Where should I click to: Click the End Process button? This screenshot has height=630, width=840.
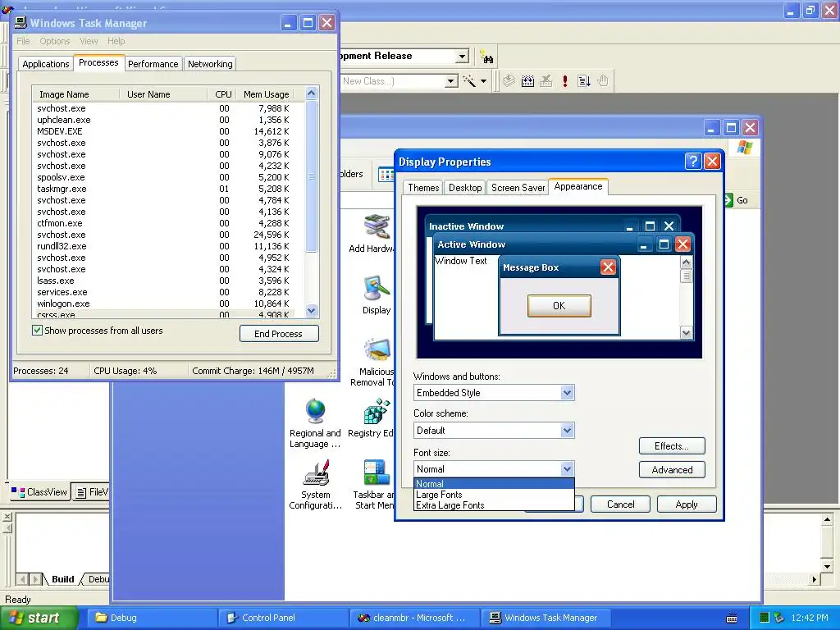point(279,334)
